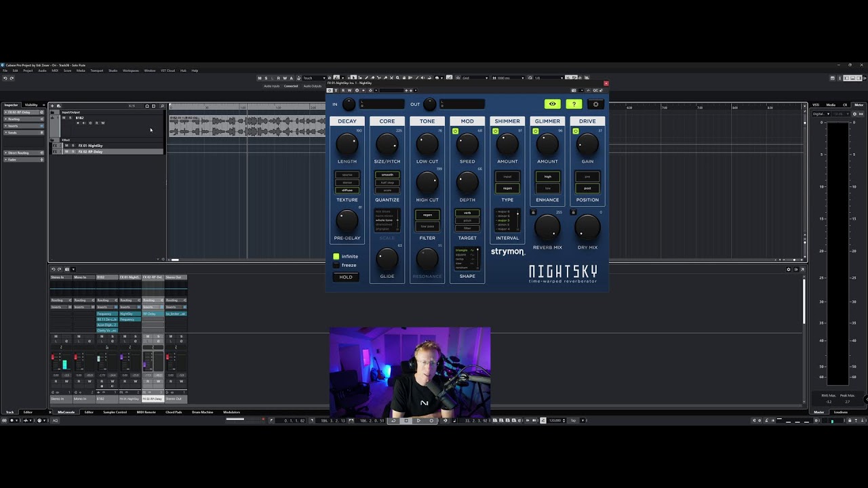Open the MIDI menu
868x488 pixels.
(55, 70)
